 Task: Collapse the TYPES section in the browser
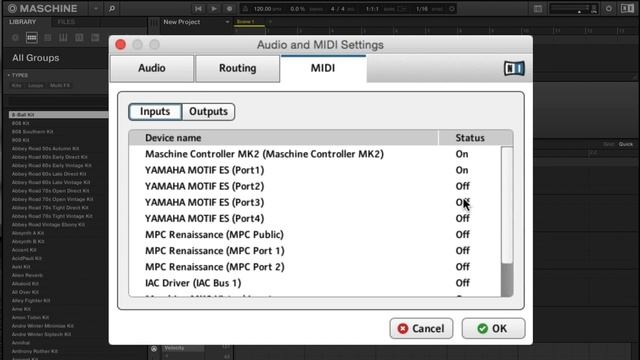pyautogui.click(x=18, y=75)
